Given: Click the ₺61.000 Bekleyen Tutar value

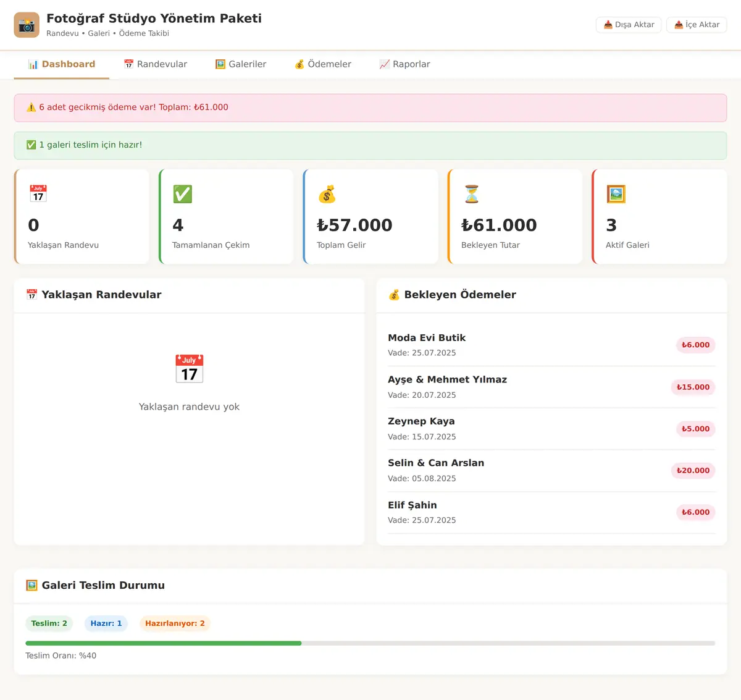Looking at the screenshot, I should pyautogui.click(x=499, y=225).
